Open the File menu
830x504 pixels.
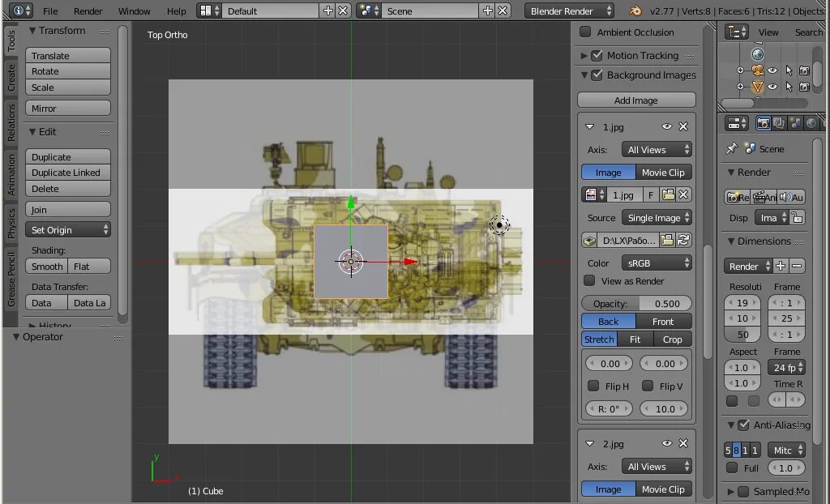tap(50, 11)
